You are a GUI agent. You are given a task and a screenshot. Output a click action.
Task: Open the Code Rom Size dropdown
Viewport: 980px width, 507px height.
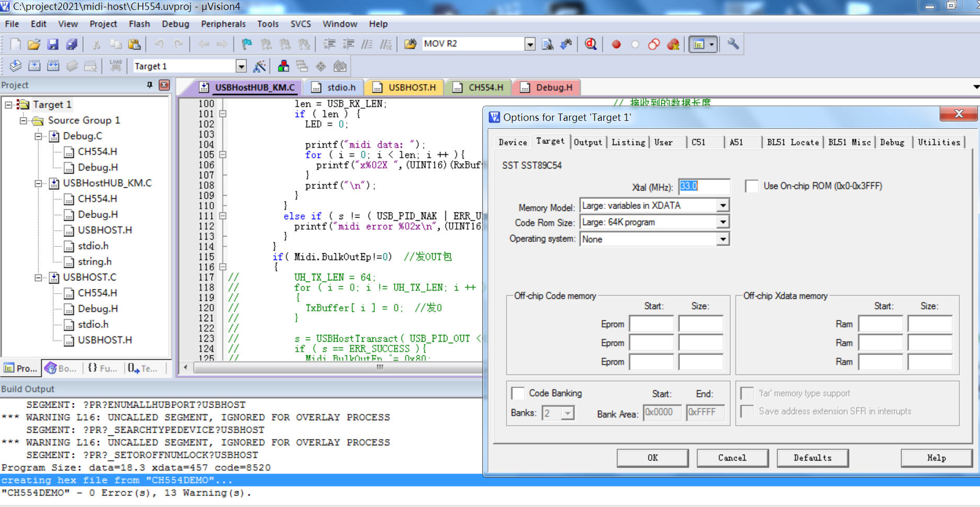(x=723, y=222)
